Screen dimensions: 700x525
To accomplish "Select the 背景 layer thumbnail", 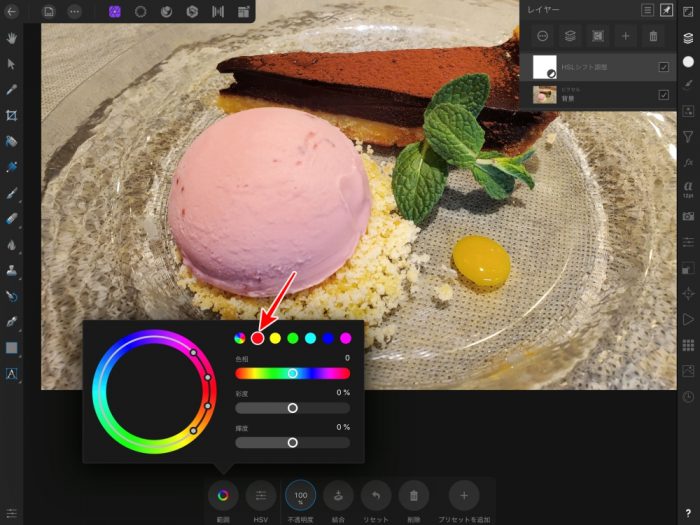I will [x=545, y=95].
